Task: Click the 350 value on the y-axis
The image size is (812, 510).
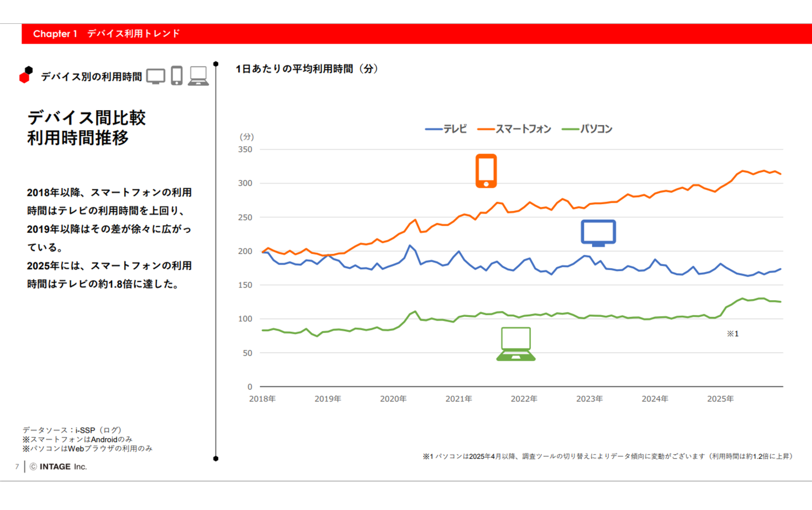Action: click(245, 150)
